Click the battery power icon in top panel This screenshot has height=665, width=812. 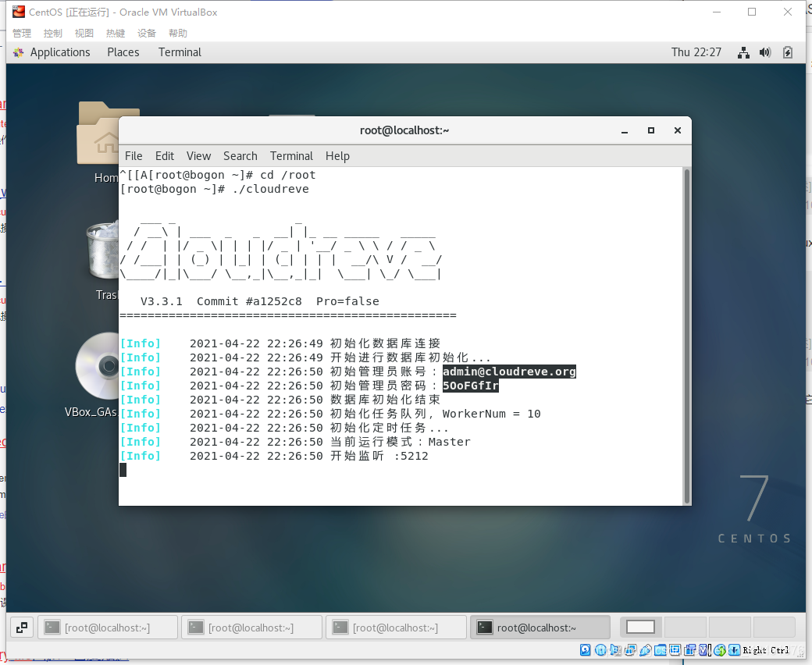click(x=788, y=52)
